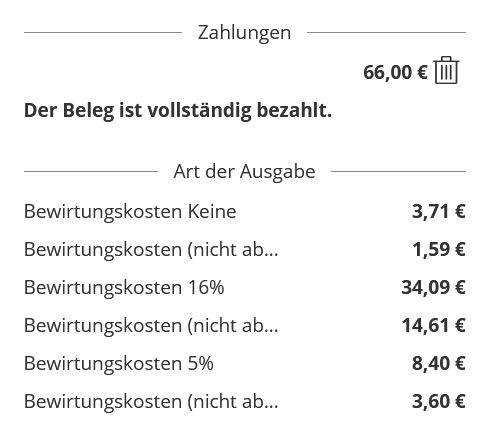Image resolution: width=489 pixels, height=437 pixels.
Task: Click the Zahlungen section heading
Action: tap(244, 33)
